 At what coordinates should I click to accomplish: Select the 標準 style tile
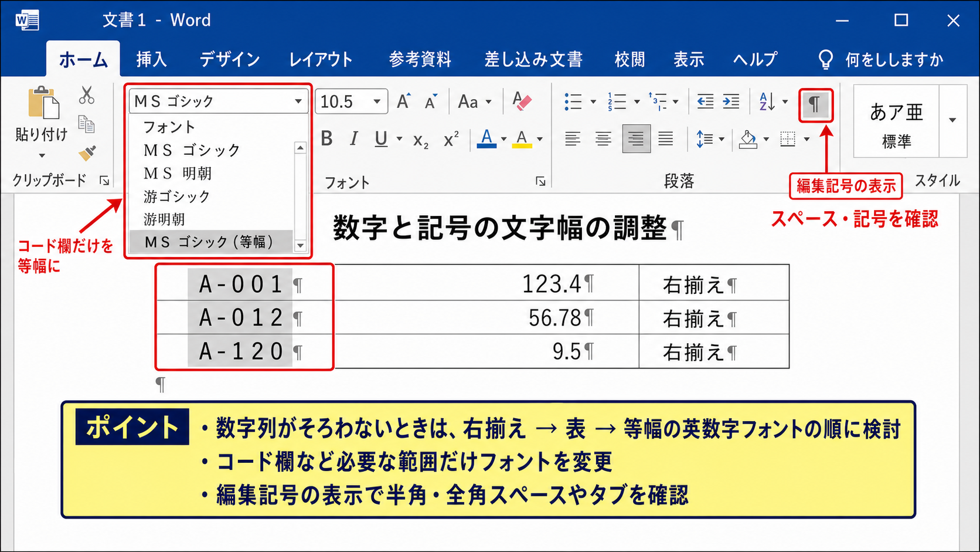click(x=896, y=121)
